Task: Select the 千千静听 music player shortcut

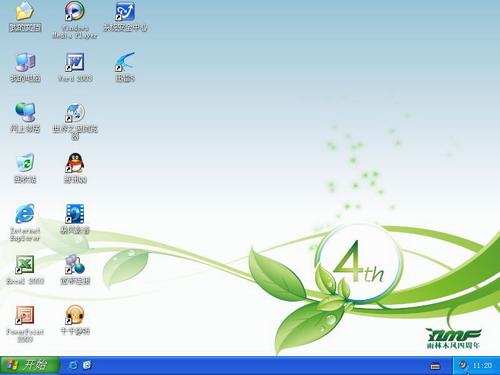Action: click(75, 320)
